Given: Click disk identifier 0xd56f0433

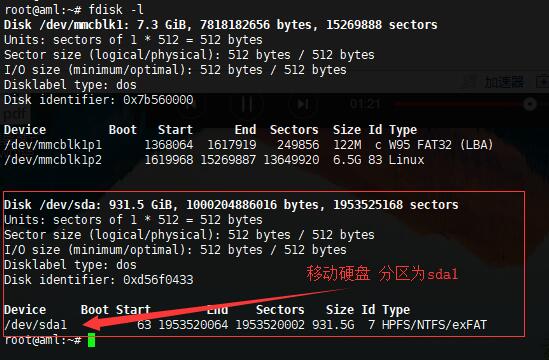Looking at the screenshot, I should pos(158,280).
